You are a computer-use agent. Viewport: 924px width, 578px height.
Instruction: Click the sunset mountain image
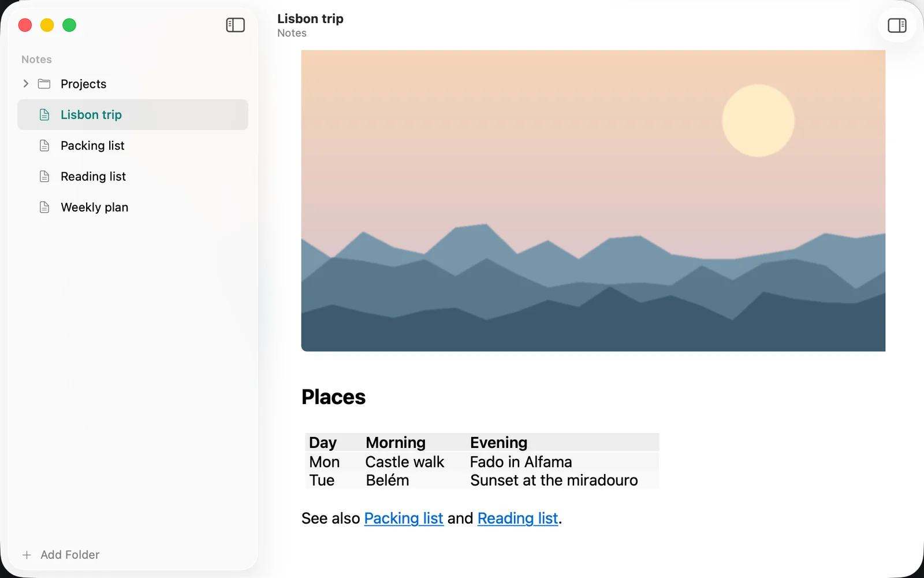[x=593, y=201]
